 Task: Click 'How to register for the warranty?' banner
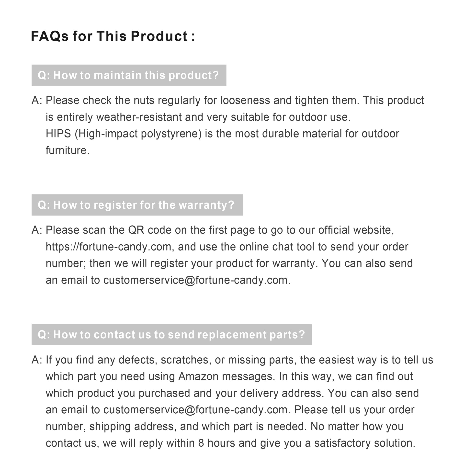[x=137, y=205]
